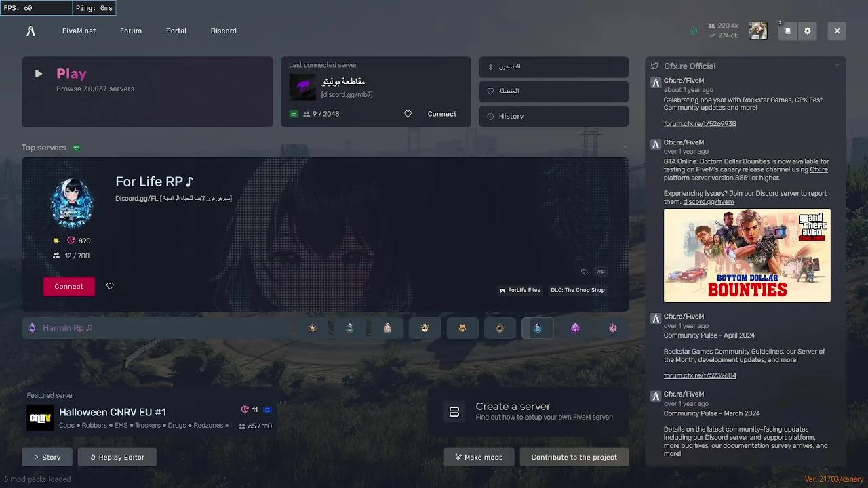This screenshot has height=488, width=868.
Task: Open the last connected server thumbnail
Action: pyautogui.click(x=302, y=87)
